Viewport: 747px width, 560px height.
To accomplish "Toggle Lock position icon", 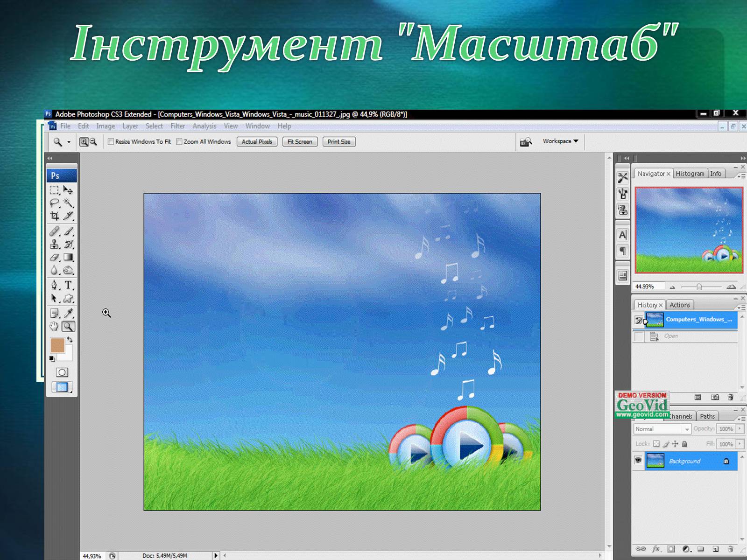I will click(x=675, y=444).
